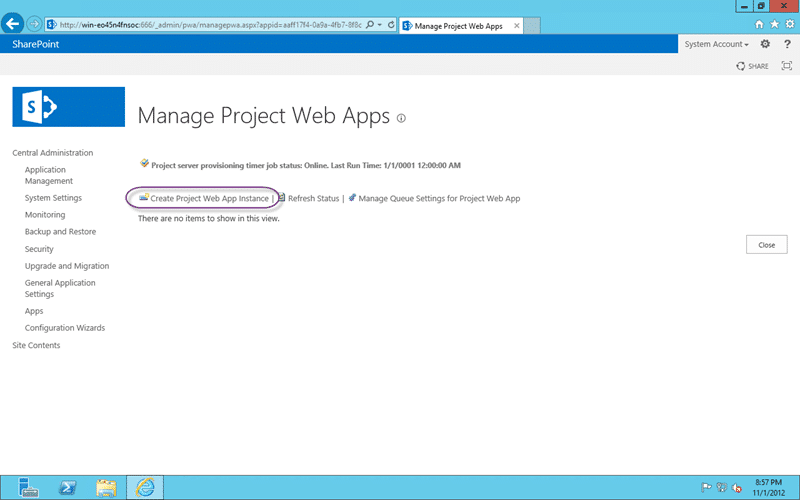
Task: Click the 'There are no items' text
Action: [x=209, y=218]
